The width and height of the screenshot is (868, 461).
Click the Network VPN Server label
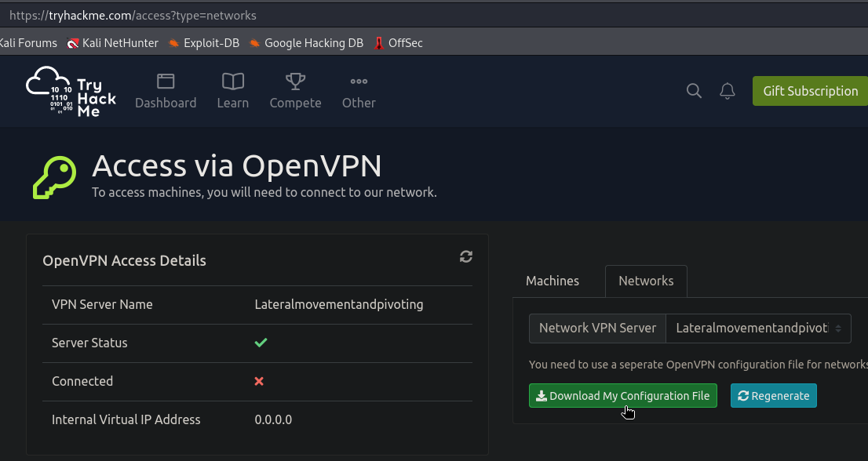pos(597,329)
